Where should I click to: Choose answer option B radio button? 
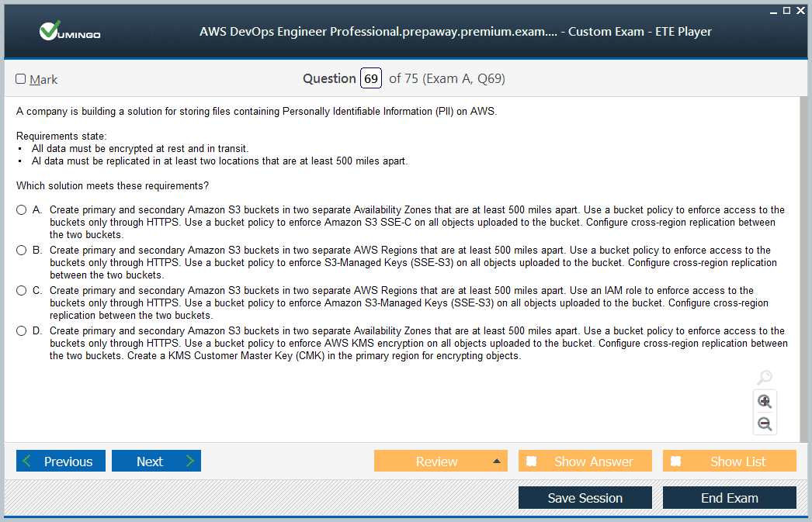(x=21, y=251)
